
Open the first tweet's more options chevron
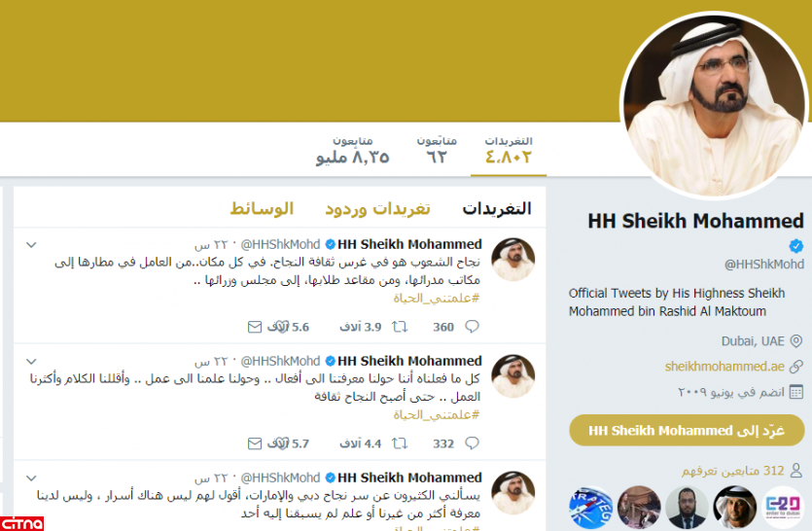31,244
